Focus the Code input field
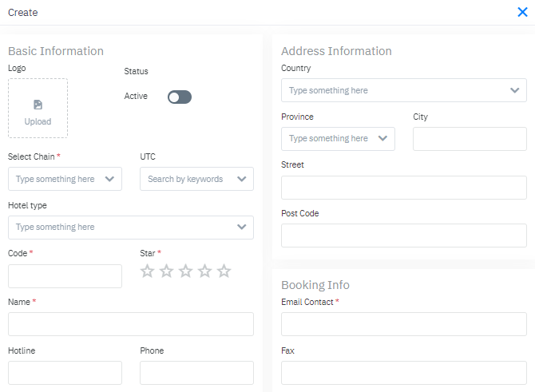The height and width of the screenshot is (392, 535). click(65, 276)
